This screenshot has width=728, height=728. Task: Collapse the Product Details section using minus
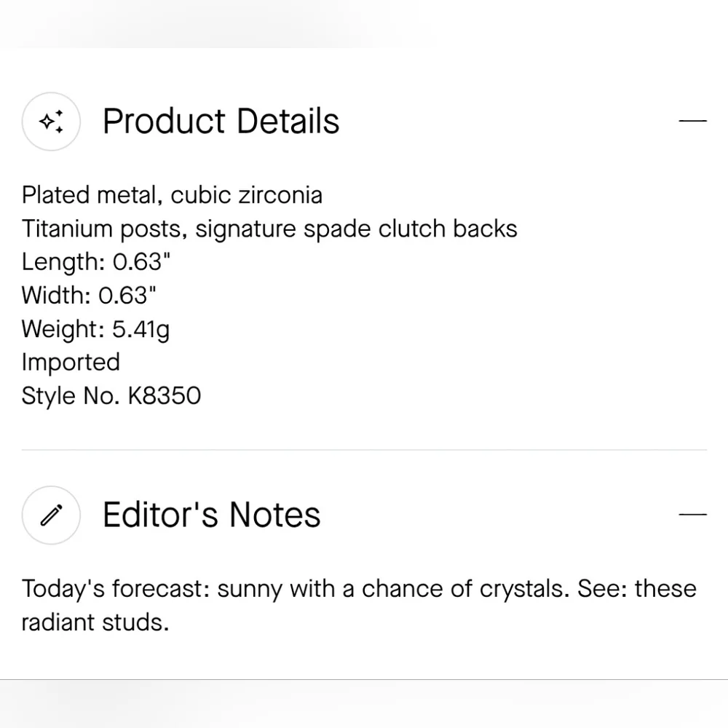coord(692,121)
